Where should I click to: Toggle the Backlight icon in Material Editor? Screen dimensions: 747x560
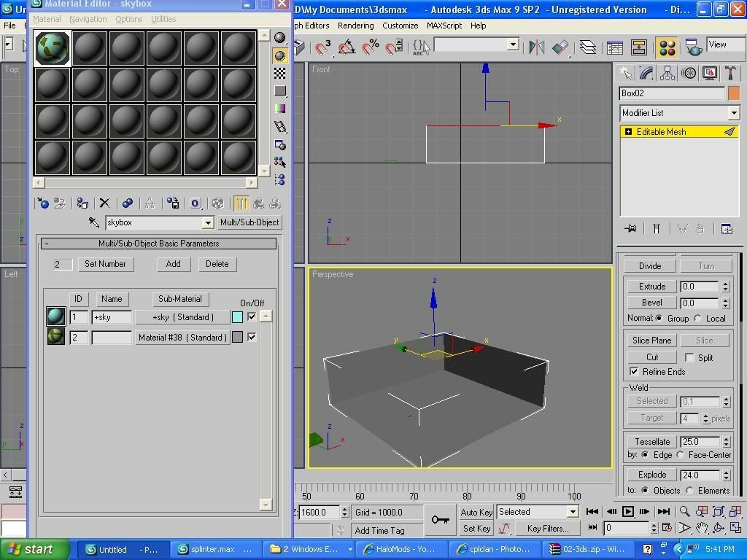[280, 55]
